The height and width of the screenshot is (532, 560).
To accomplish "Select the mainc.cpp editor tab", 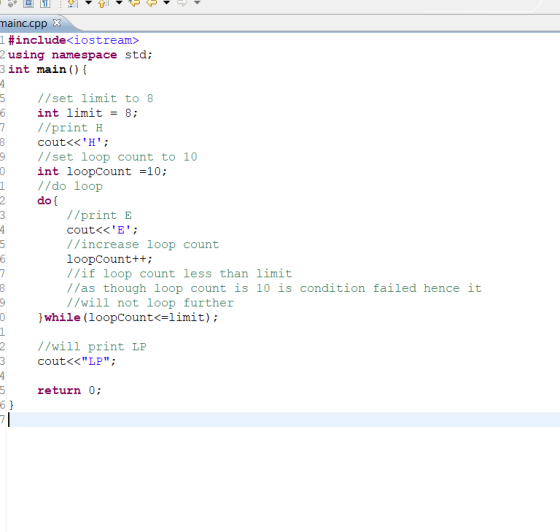I will point(24,23).
